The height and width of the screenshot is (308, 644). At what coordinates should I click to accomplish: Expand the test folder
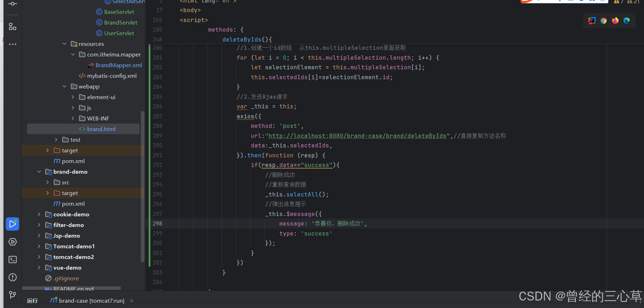coord(56,140)
